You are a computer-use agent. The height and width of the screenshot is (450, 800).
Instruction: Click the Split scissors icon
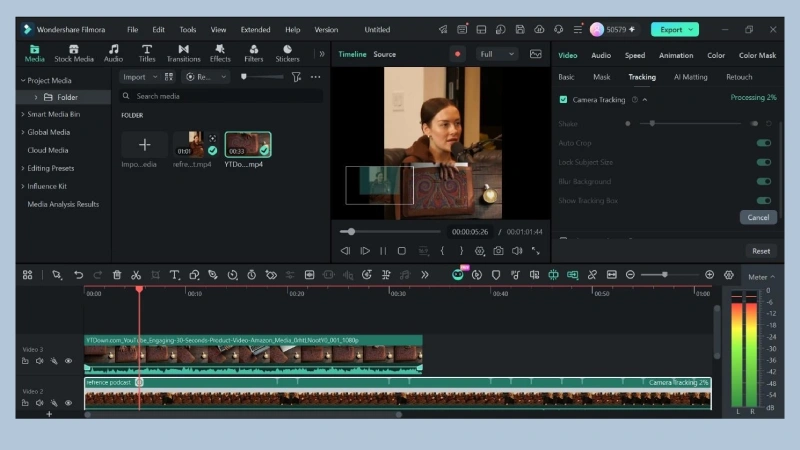tap(136, 275)
